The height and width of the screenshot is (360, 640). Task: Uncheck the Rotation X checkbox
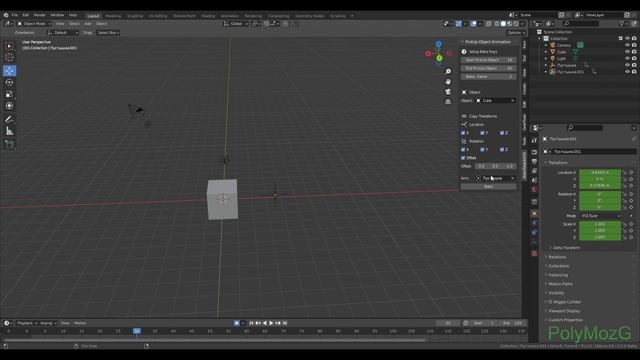[x=463, y=149]
